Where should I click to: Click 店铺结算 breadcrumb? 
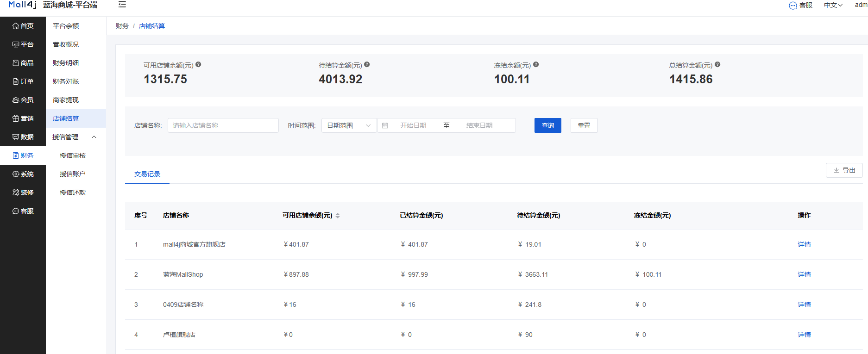(152, 26)
